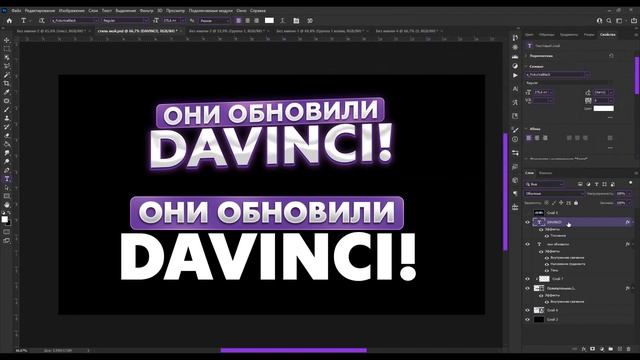The width and height of the screenshot is (640, 360).
Task: Turn layer filtering on or off
Action: pyautogui.click(x=631, y=182)
